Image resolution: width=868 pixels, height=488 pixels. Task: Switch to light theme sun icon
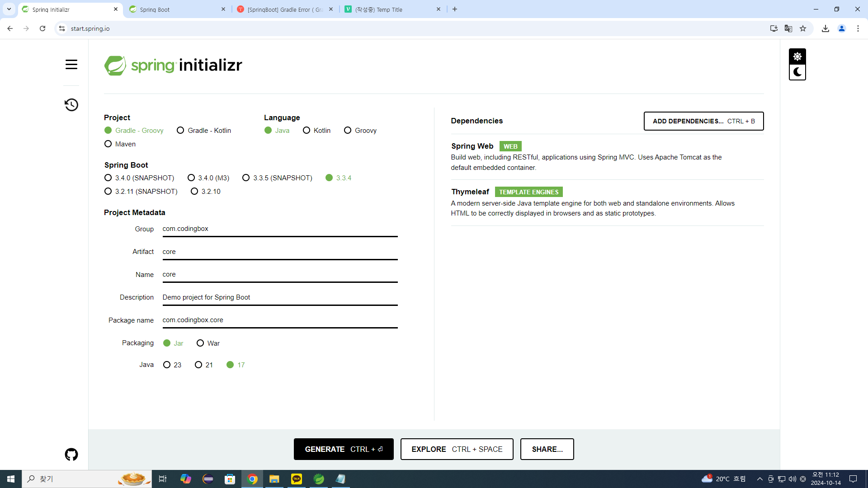[797, 56]
